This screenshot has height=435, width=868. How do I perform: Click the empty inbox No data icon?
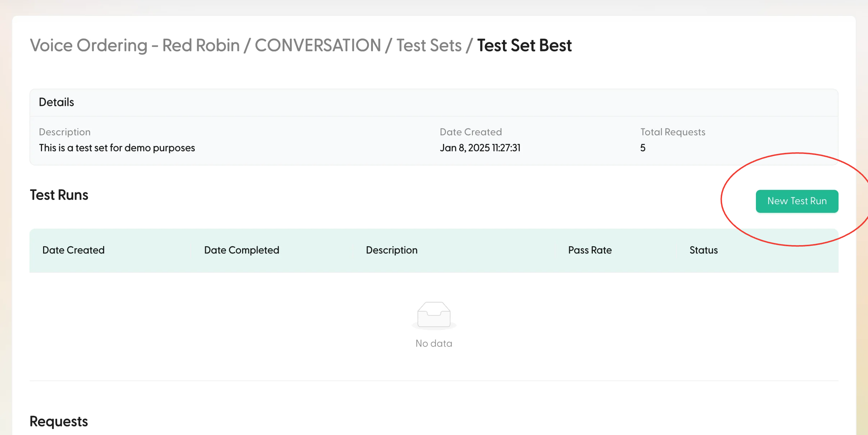click(434, 315)
